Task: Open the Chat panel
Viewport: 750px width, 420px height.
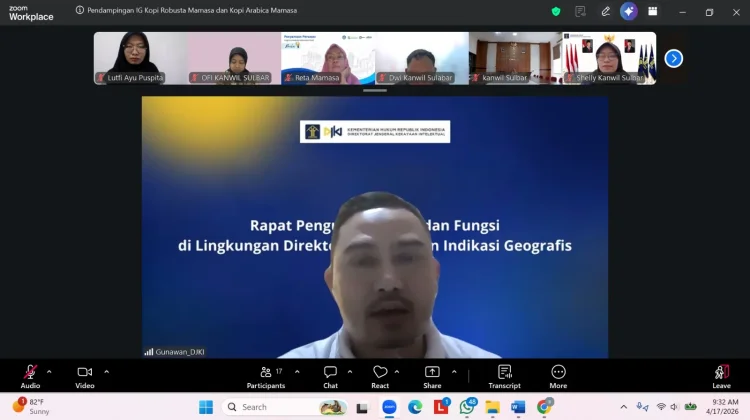Action: click(330, 376)
